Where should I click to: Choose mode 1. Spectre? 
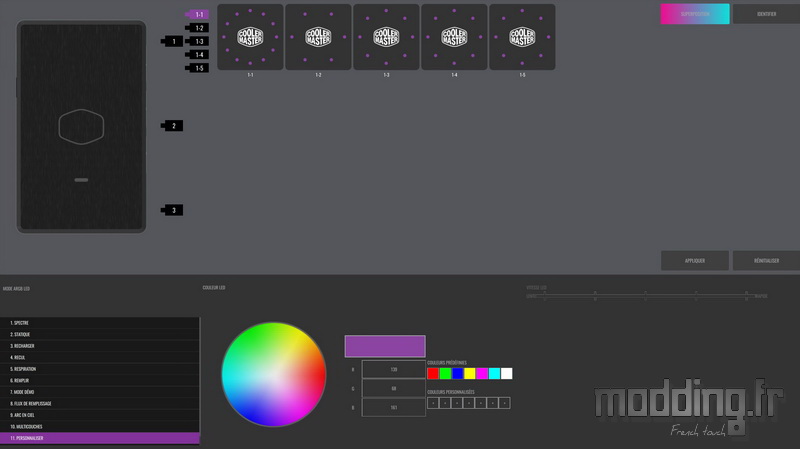[x=100, y=322]
